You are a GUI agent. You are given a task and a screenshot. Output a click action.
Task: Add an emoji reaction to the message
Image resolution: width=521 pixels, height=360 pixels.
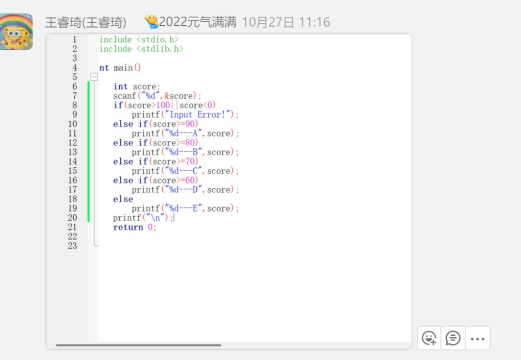tap(429, 338)
